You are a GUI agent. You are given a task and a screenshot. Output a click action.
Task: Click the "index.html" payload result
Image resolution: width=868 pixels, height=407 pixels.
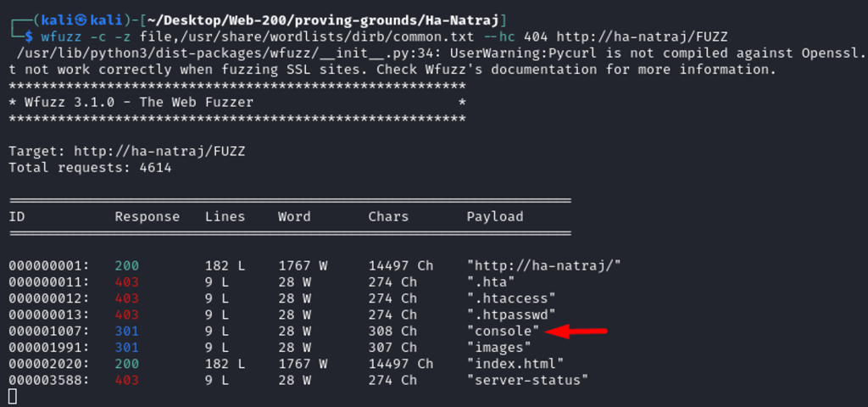(x=515, y=363)
